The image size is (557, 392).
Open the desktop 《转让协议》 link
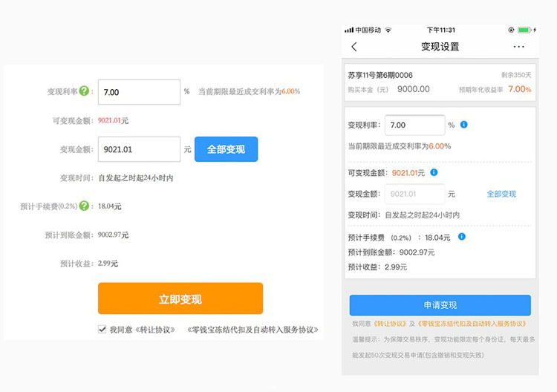click(x=154, y=330)
